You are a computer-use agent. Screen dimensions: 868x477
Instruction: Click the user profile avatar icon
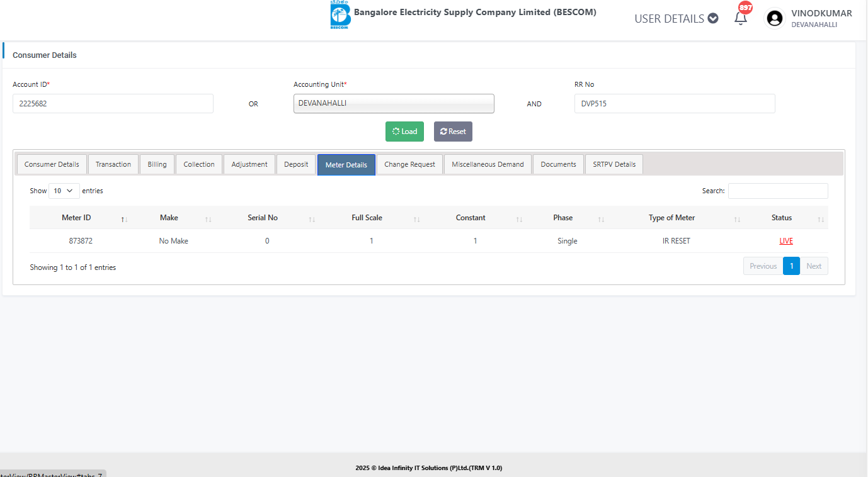click(x=774, y=18)
